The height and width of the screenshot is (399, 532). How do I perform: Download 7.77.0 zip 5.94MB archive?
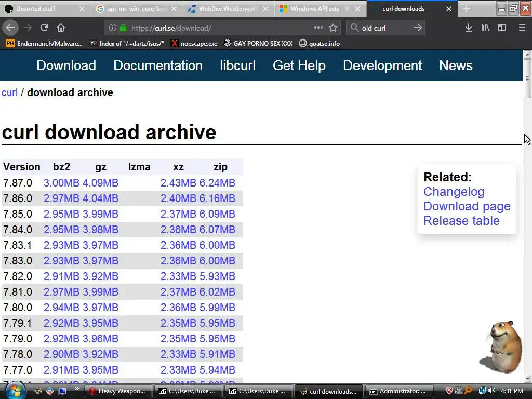coord(217,370)
